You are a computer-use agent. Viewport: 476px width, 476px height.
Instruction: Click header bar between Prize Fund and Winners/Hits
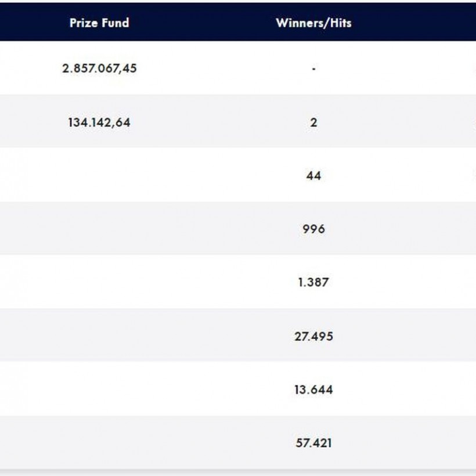point(203,23)
